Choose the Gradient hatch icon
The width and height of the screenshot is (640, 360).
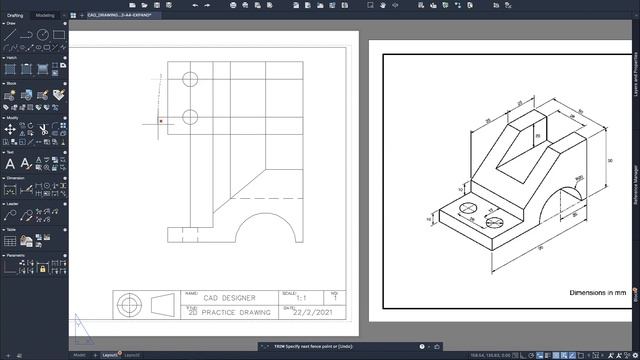(43, 69)
